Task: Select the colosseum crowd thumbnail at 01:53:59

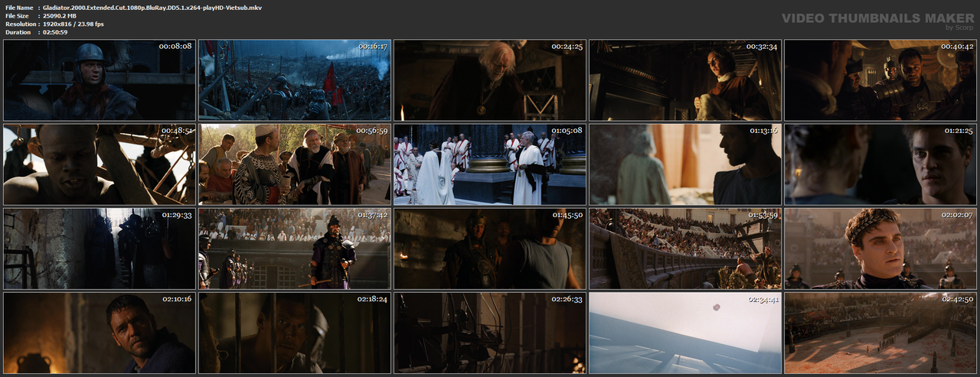Action: tap(685, 249)
